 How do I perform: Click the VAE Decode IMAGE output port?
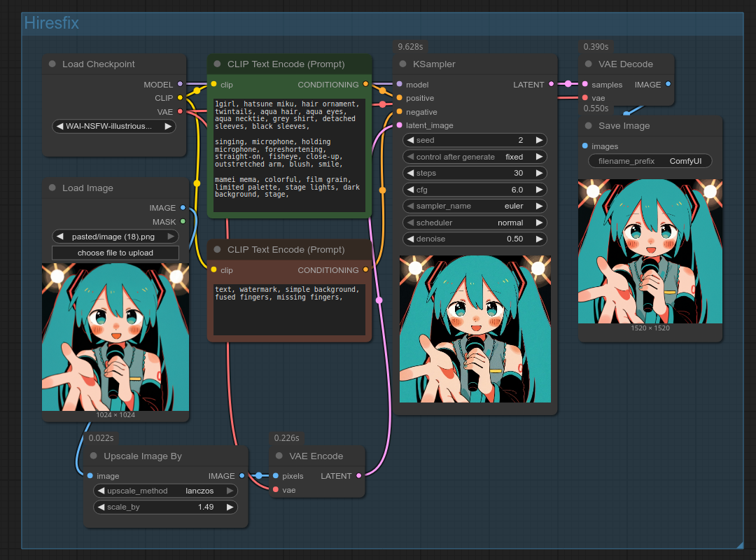(668, 84)
